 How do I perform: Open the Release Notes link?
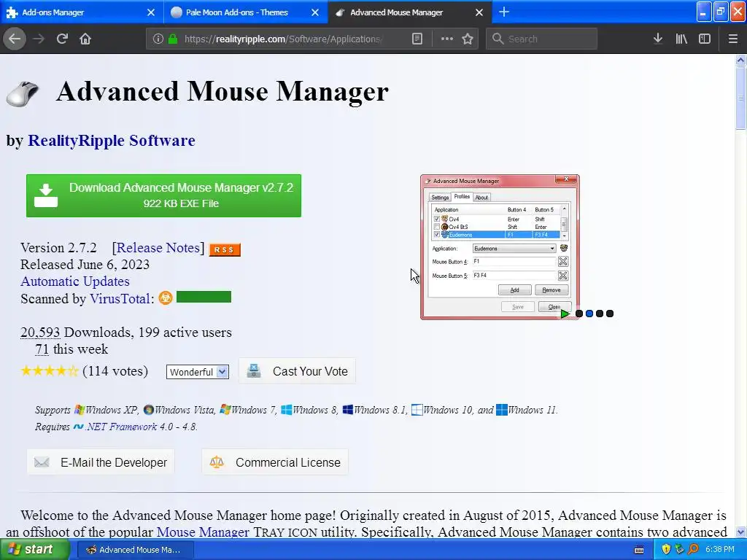(158, 248)
